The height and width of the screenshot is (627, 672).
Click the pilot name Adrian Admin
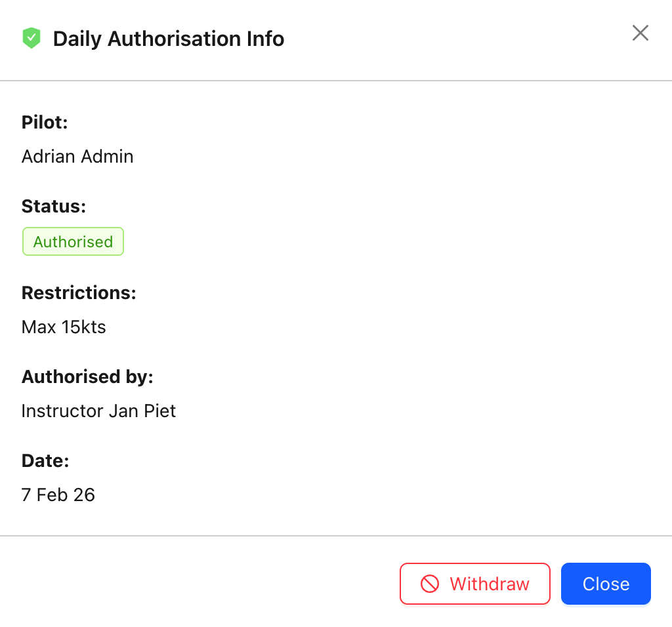pyautogui.click(x=77, y=156)
